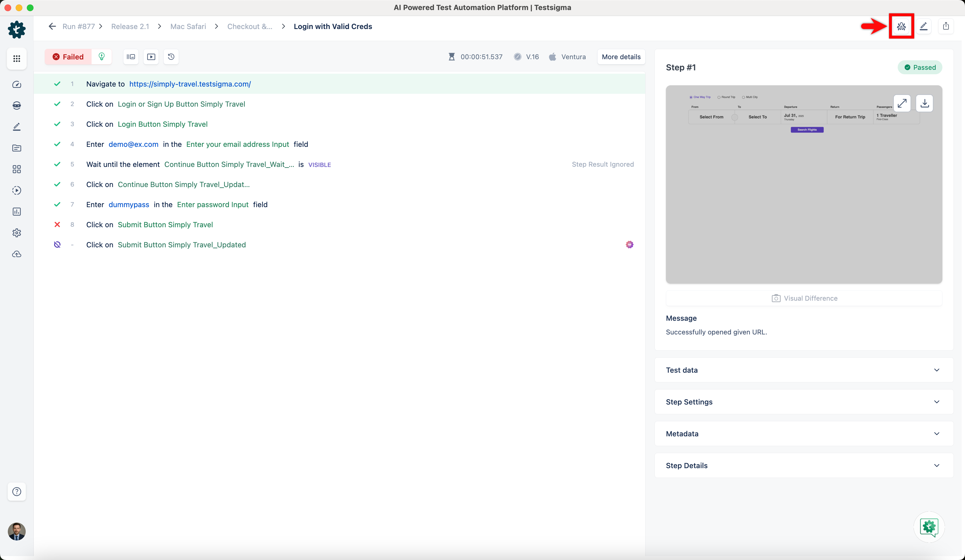Click the lightbulb insight icon beside Failed
The height and width of the screenshot is (560, 965).
tap(101, 57)
